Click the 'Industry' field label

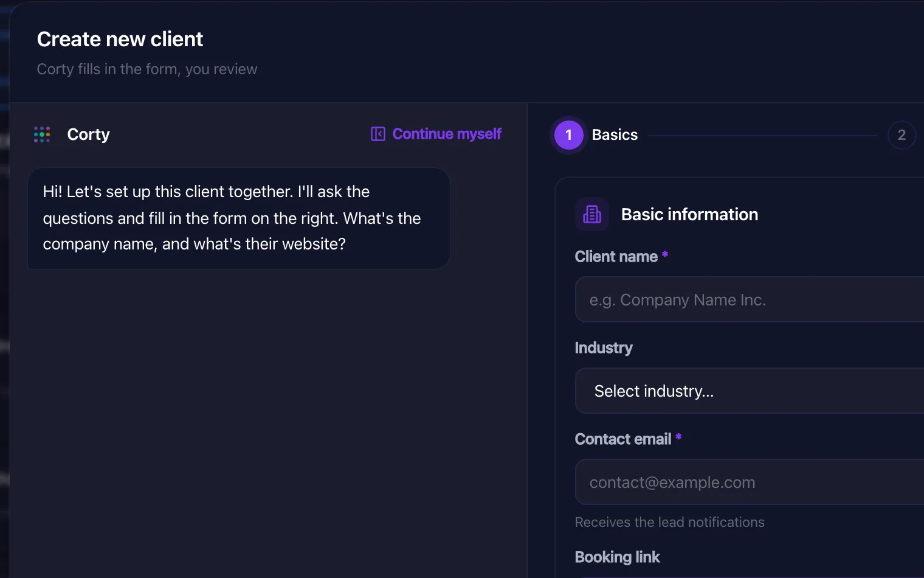pos(604,347)
